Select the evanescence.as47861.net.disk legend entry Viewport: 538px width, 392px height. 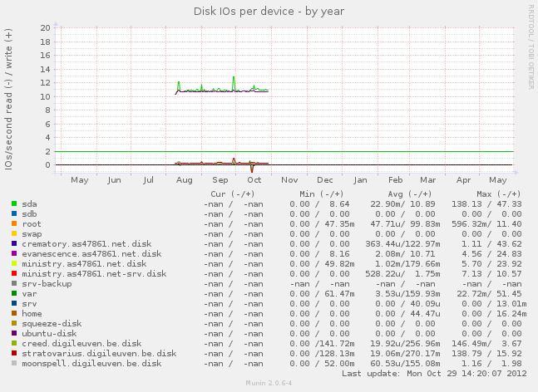[x=91, y=254]
